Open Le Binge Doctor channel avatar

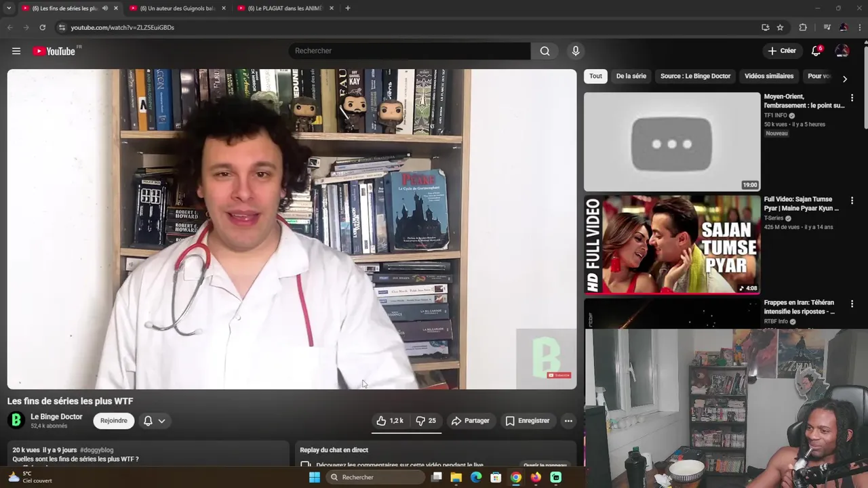pyautogui.click(x=16, y=421)
